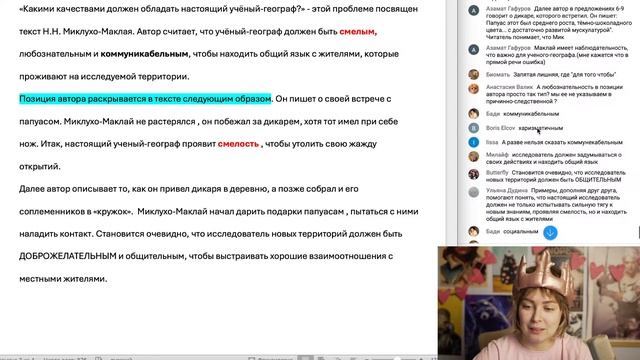Click 'Далее автор описывает то' in the document
The image size is (640, 360).
tap(74, 189)
